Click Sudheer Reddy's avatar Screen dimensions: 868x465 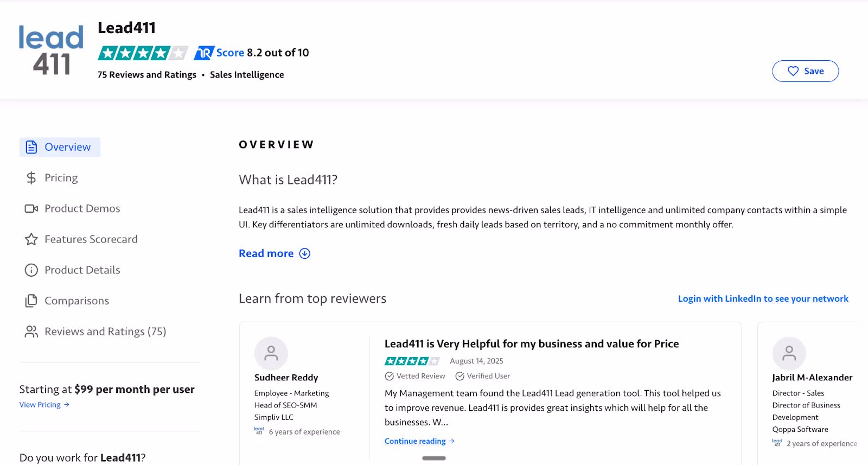[x=271, y=353]
